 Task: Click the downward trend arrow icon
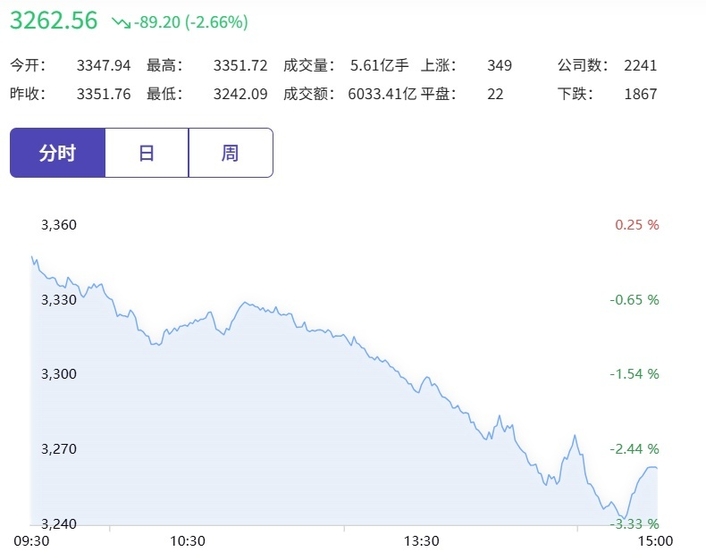120,22
